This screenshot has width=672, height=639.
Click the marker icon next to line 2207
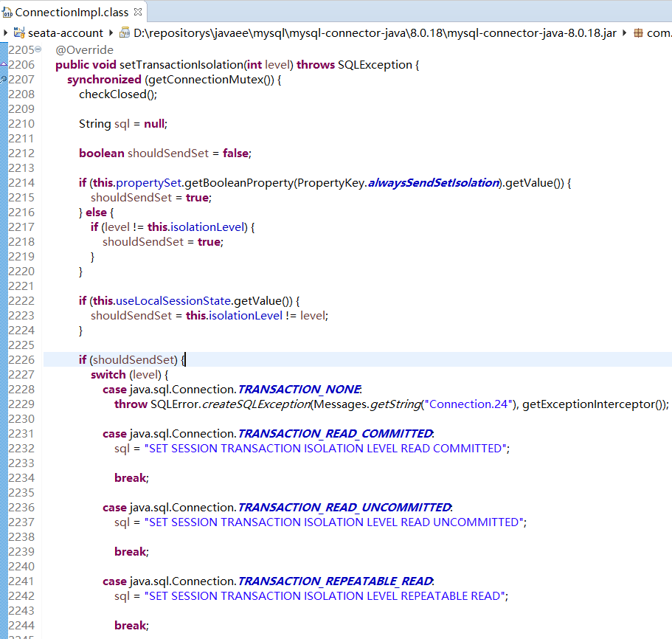tap(5, 79)
